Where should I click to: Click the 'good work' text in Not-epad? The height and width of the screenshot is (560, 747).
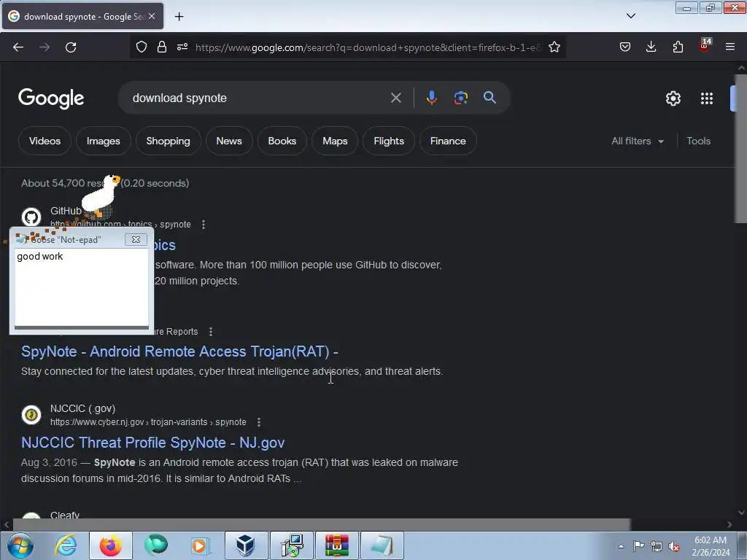pos(40,256)
